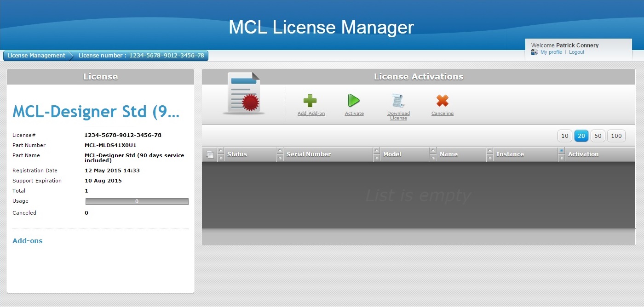
Task: Click the Logout link
Action: tap(576, 52)
